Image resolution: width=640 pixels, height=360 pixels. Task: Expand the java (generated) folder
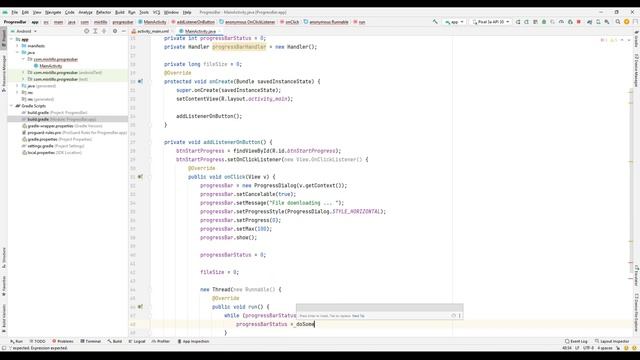point(18,86)
